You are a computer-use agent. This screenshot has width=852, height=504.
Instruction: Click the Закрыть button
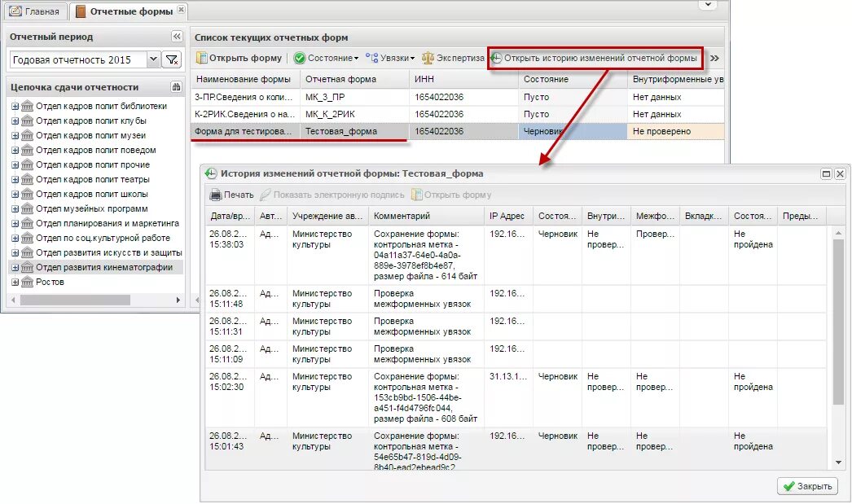(x=807, y=486)
